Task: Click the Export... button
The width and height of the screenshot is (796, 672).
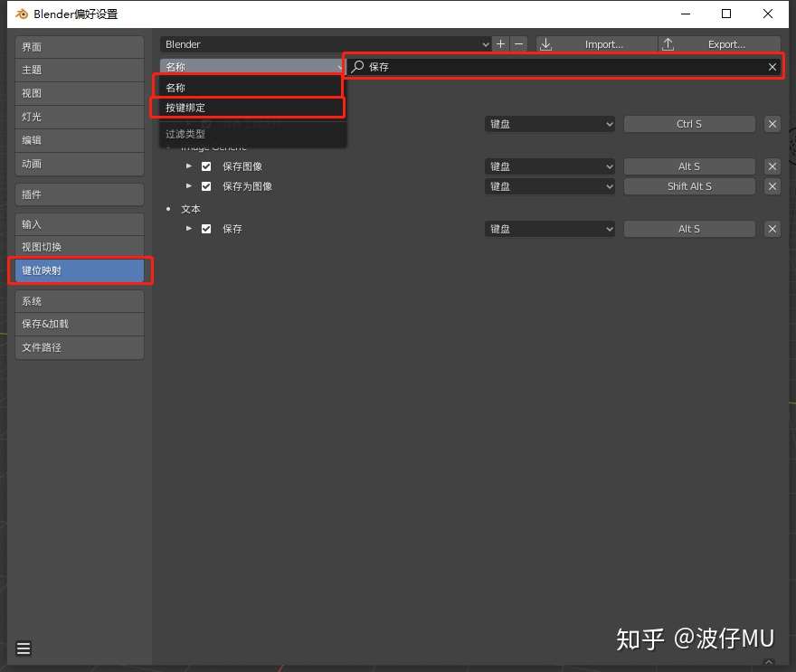Action: tap(719, 44)
